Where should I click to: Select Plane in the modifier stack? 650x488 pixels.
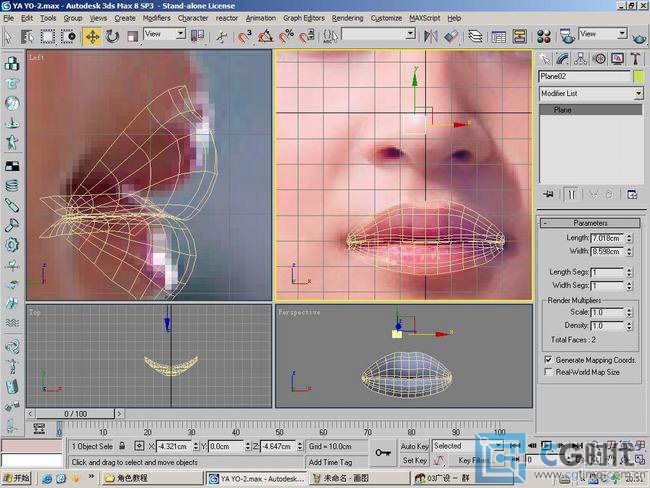coord(591,110)
